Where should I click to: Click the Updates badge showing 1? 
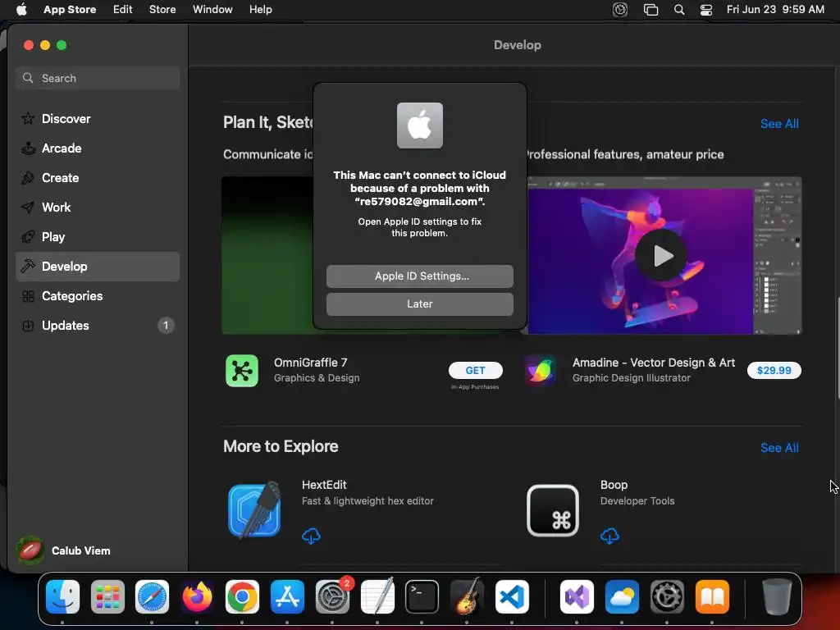(x=166, y=325)
